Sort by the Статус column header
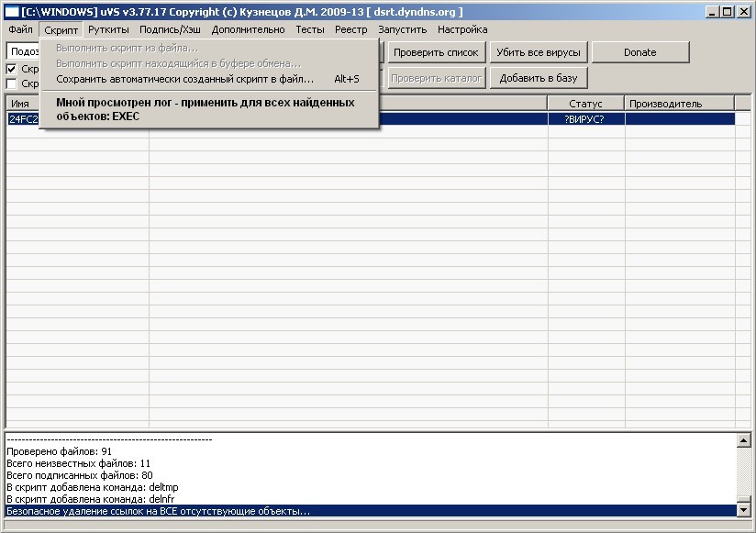Viewport: 756px width, 533px height. coord(585,104)
